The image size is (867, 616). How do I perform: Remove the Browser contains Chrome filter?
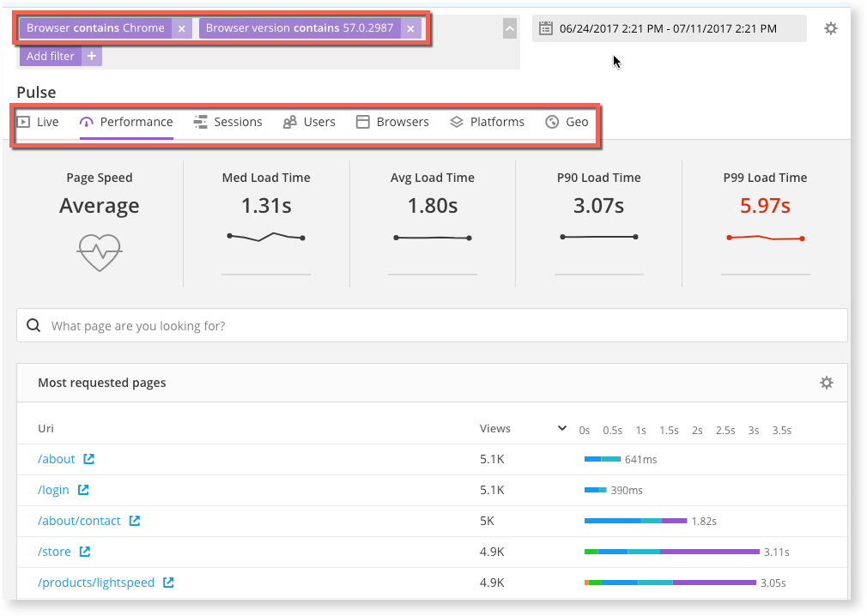point(181,27)
